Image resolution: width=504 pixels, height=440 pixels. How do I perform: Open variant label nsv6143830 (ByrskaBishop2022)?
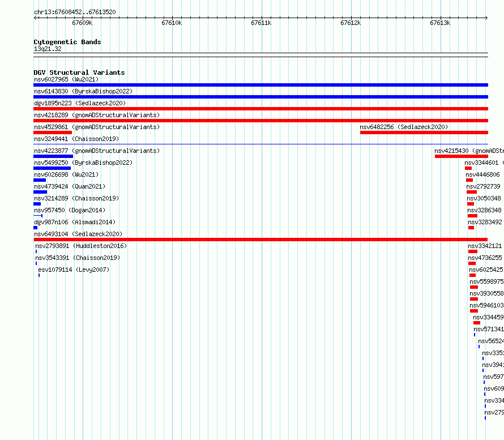point(83,91)
